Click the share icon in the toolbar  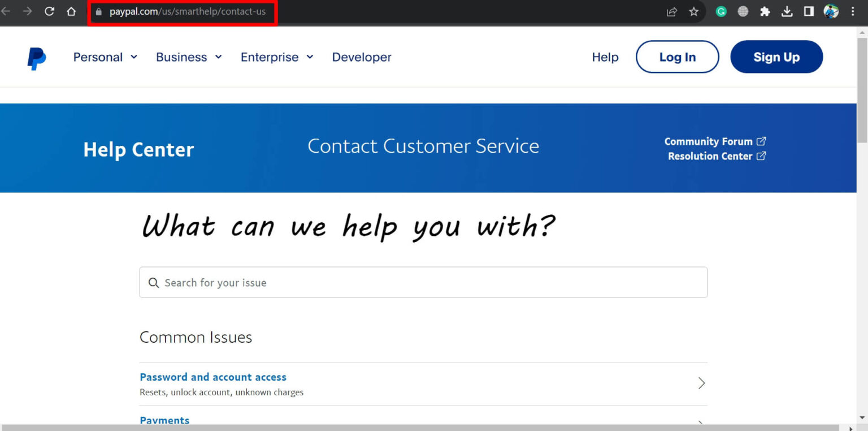(671, 11)
